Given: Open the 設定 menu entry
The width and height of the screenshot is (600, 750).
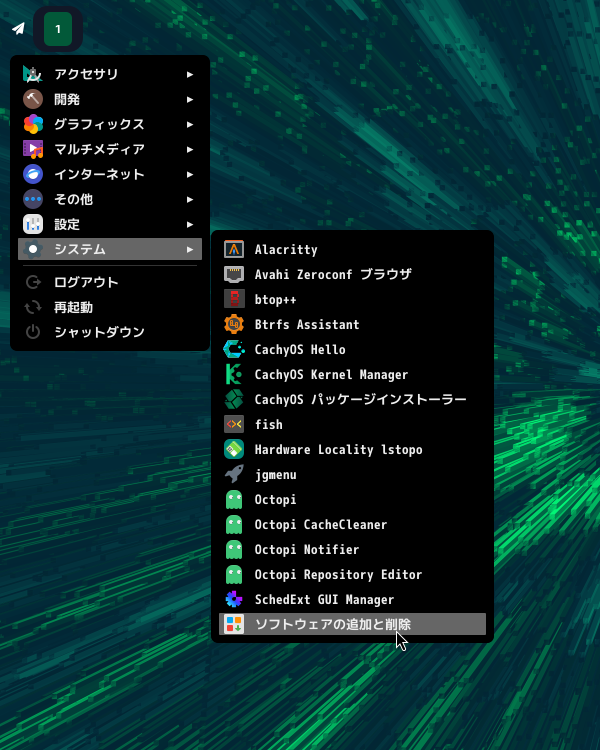Looking at the screenshot, I should pos(110,224).
